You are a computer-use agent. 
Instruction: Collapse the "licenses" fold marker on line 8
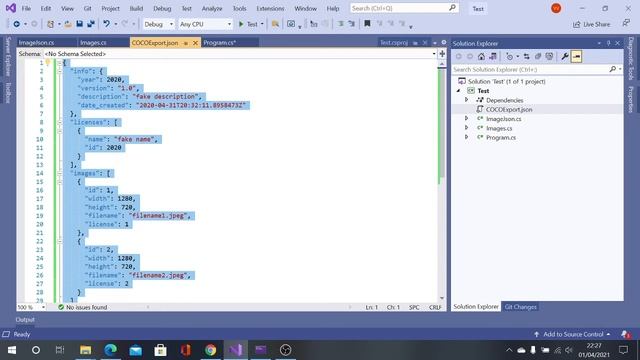pos(60,122)
